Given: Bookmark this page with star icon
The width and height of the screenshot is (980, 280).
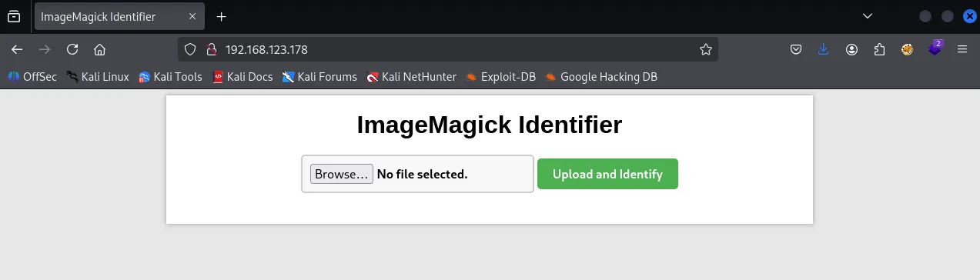Looking at the screenshot, I should (x=705, y=49).
